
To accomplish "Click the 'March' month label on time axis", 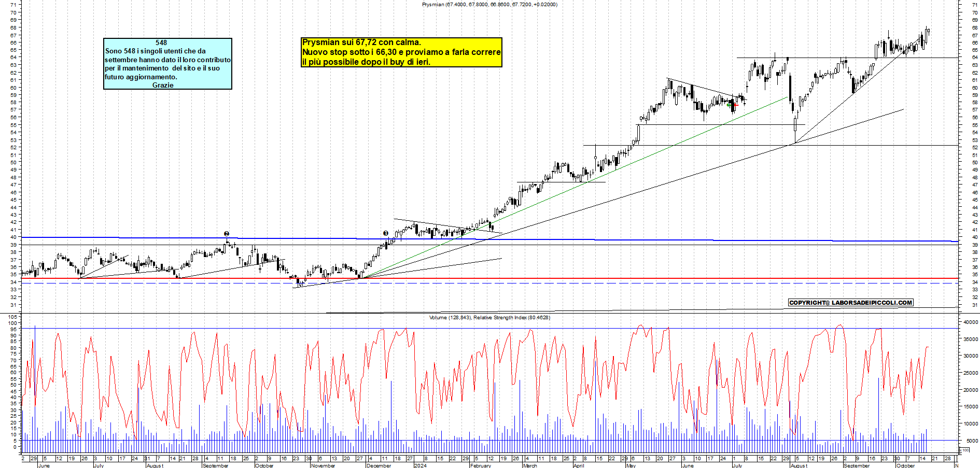I will click(x=530, y=465).
